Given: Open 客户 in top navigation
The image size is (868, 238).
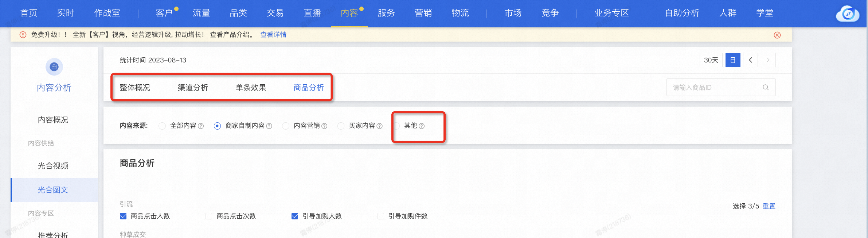Looking at the screenshot, I should coord(164,13).
